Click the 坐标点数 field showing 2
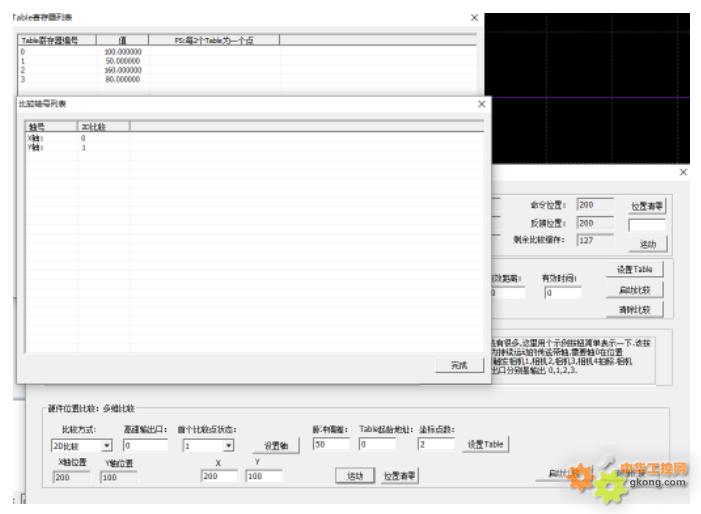This screenshot has width=701, height=514. [436, 444]
